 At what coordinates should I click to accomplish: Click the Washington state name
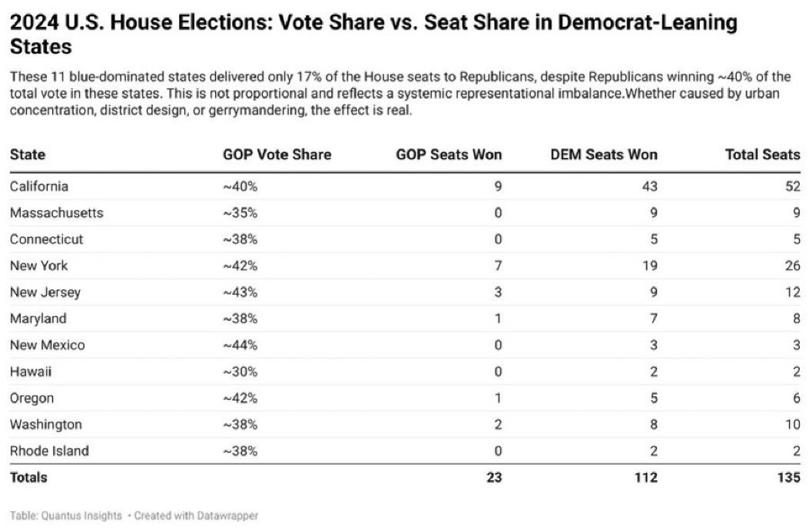point(46,424)
